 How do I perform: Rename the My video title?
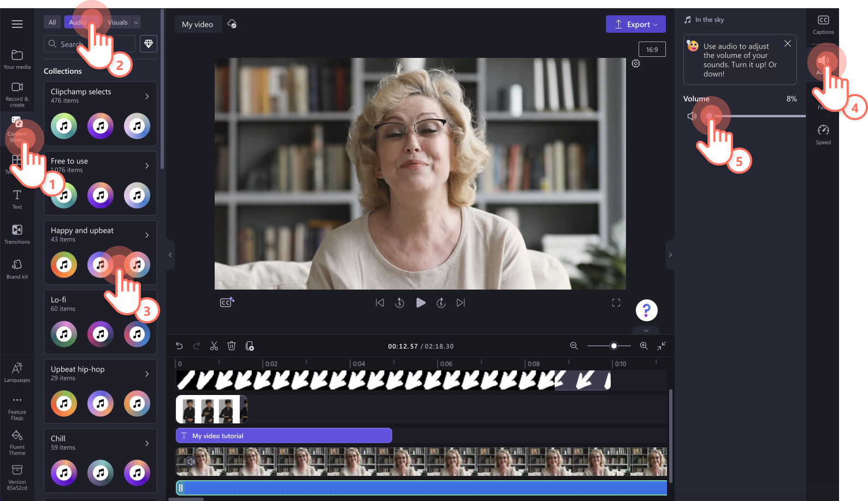coord(198,24)
